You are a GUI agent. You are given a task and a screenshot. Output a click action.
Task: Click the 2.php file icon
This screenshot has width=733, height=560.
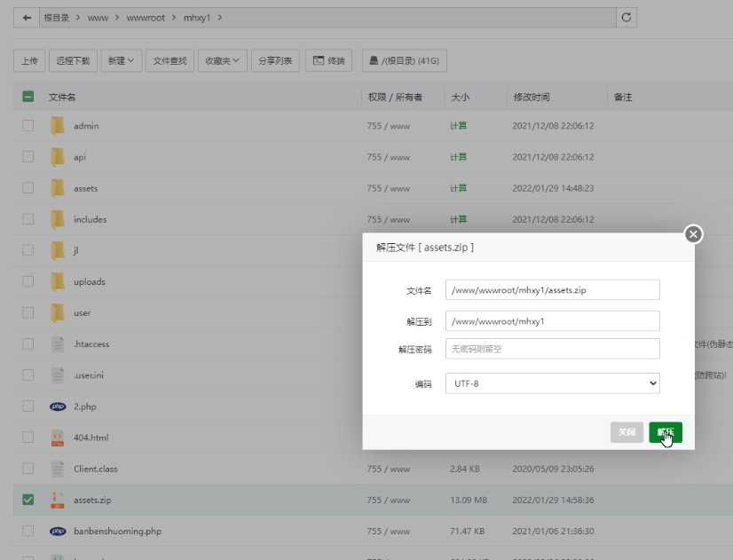tap(58, 406)
